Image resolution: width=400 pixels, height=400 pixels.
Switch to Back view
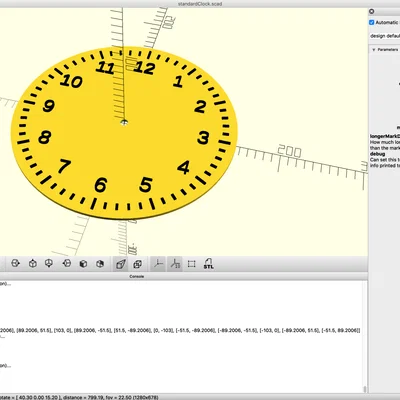[100, 264]
